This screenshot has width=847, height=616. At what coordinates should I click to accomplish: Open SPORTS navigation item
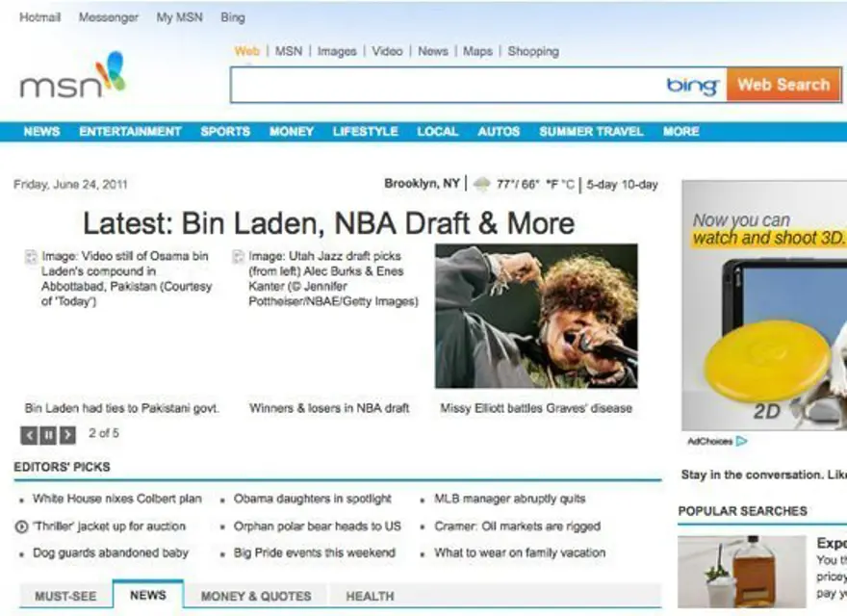[225, 131]
